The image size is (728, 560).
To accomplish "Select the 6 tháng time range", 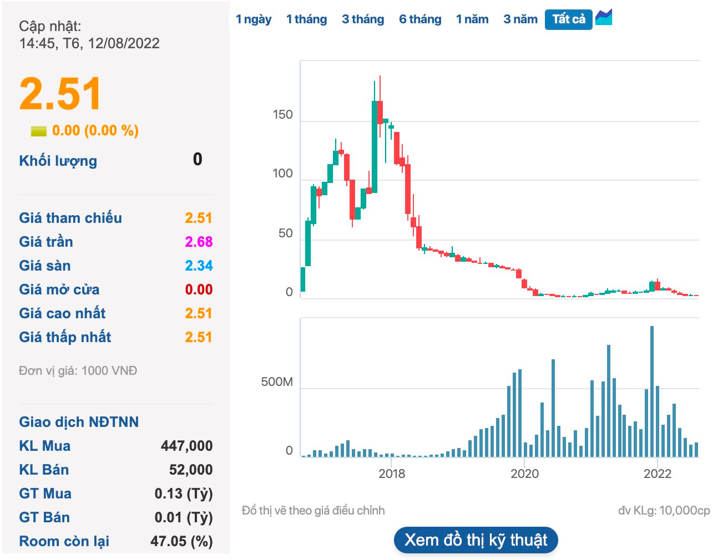I will pos(420,19).
